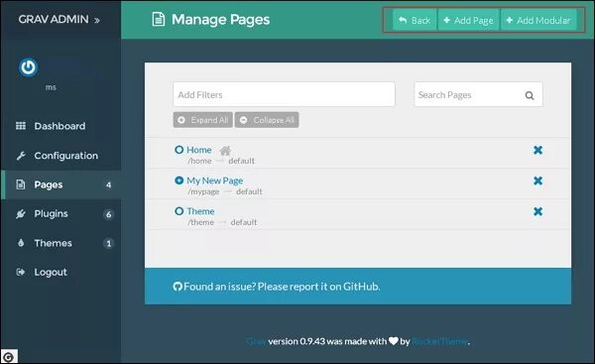Click the G logo in the bottom corner

(x=8, y=357)
